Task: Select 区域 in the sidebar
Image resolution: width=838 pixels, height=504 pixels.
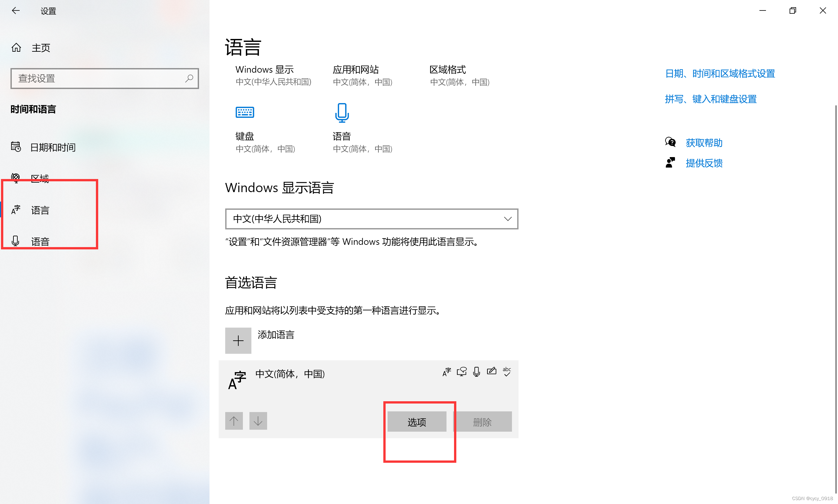Action: tap(39, 178)
